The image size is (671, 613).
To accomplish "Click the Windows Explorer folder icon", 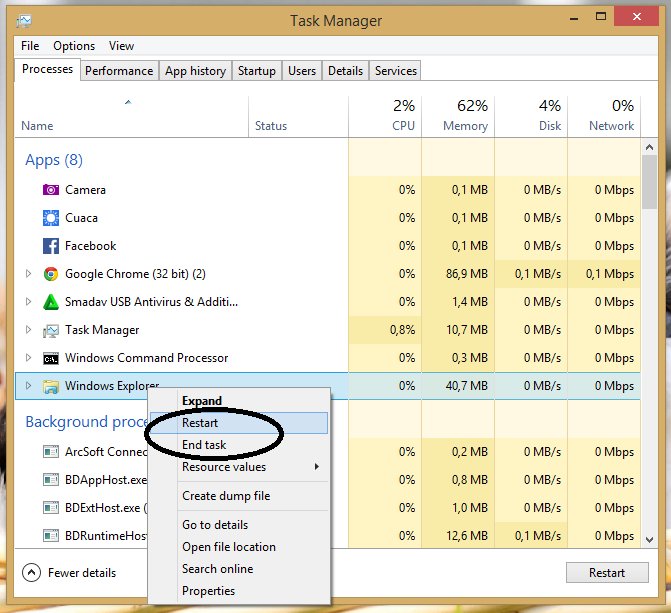I will coord(50,387).
